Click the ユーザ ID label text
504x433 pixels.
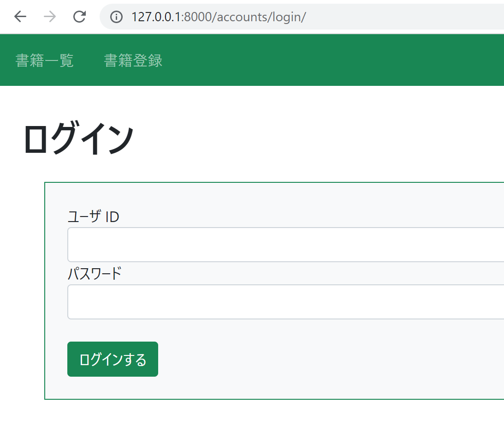click(94, 216)
